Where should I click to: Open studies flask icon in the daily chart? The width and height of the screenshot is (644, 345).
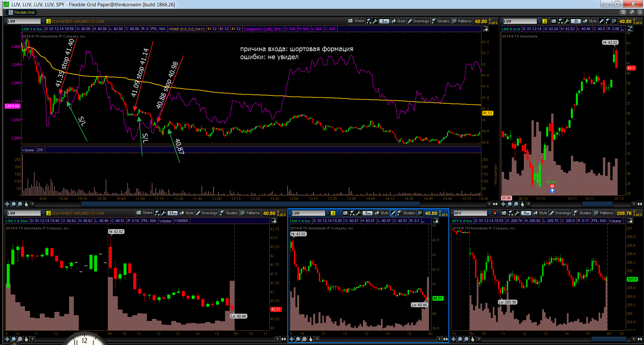pos(608,21)
